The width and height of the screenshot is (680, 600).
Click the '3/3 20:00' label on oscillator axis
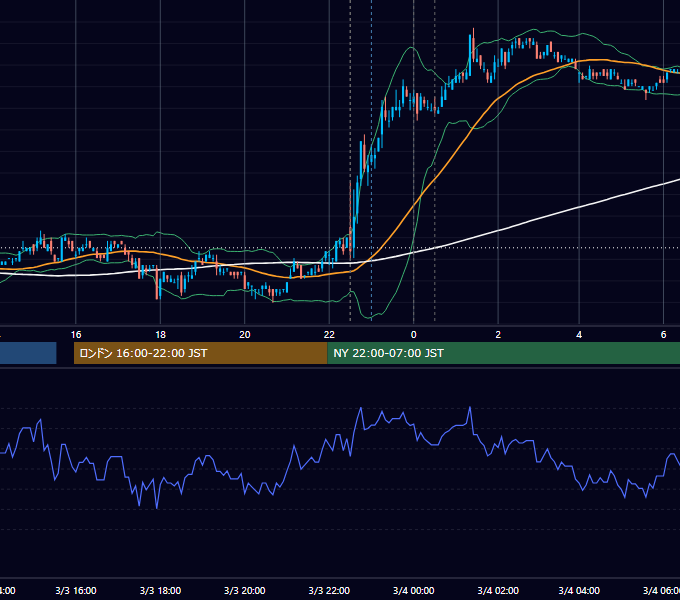pos(245,591)
